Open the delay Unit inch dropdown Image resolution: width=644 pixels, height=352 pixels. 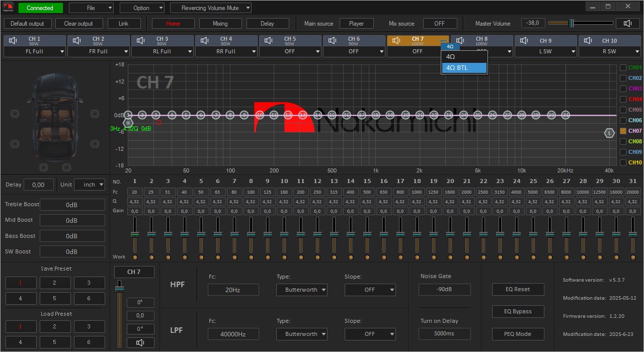[x=90, y=185]
